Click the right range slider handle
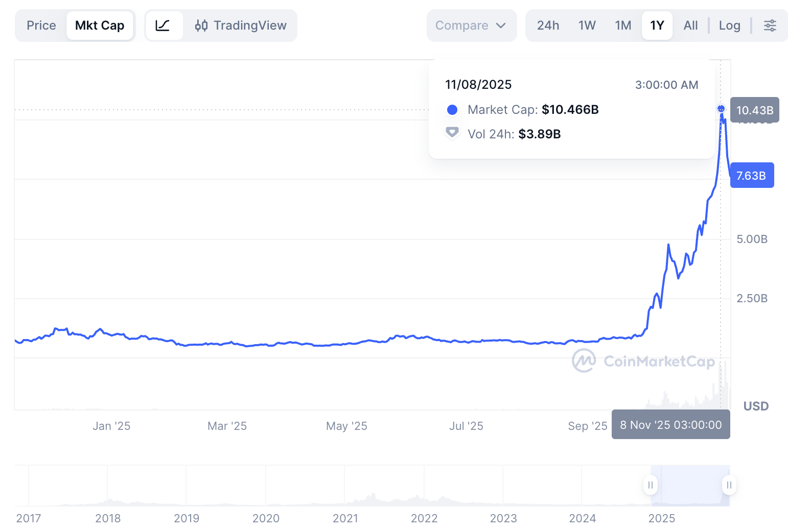Viewport: 788px width, 532px height. pyautogui.click(x=729, y=485)
